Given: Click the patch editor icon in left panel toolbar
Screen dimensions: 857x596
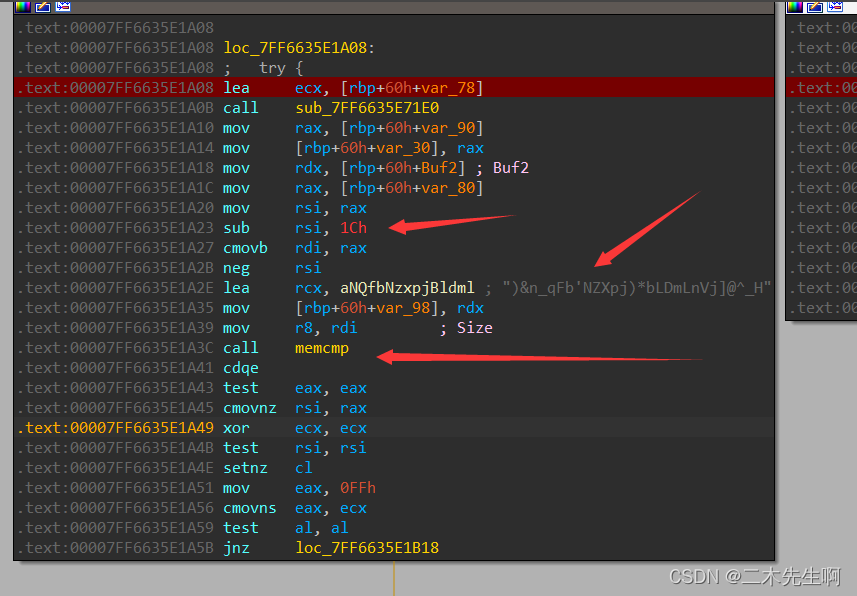Looking at the screenshot, I should (x=63, y=7).
